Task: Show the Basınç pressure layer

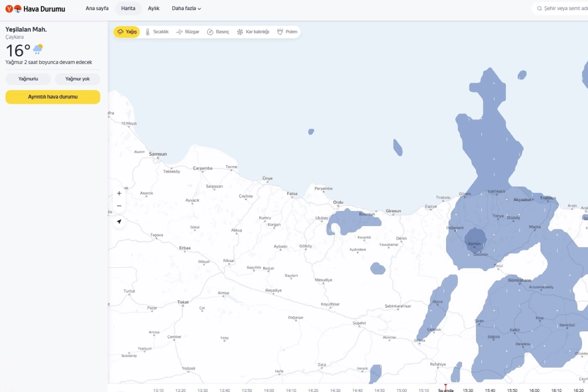Action: 218,32
